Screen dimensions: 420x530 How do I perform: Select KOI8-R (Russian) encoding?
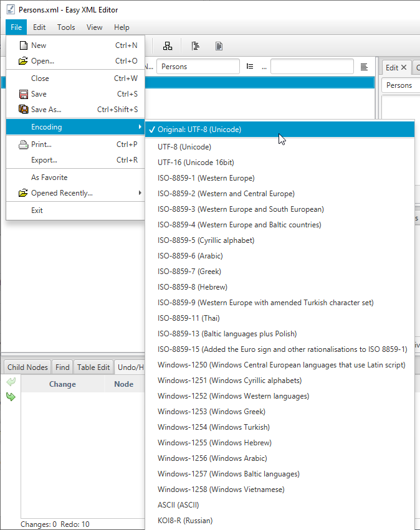[x=280, y=520]
